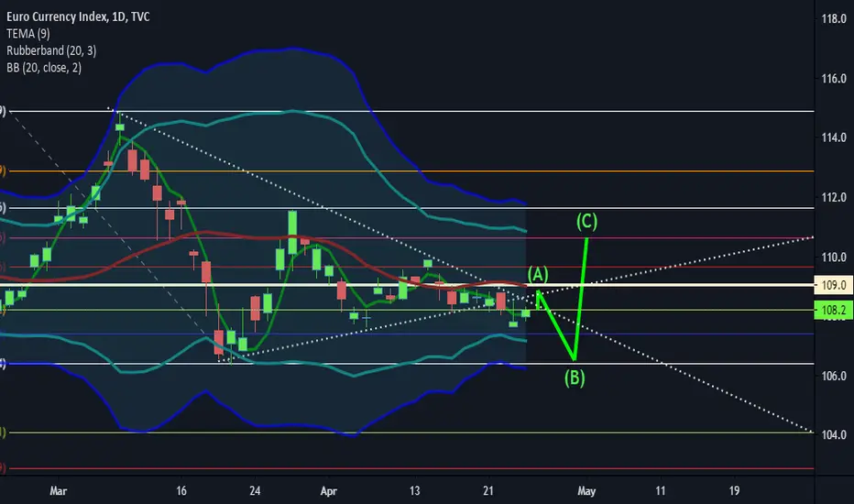Click the Mar date label on time axis
The image size is (854, 504).
[x=59, y=491]
